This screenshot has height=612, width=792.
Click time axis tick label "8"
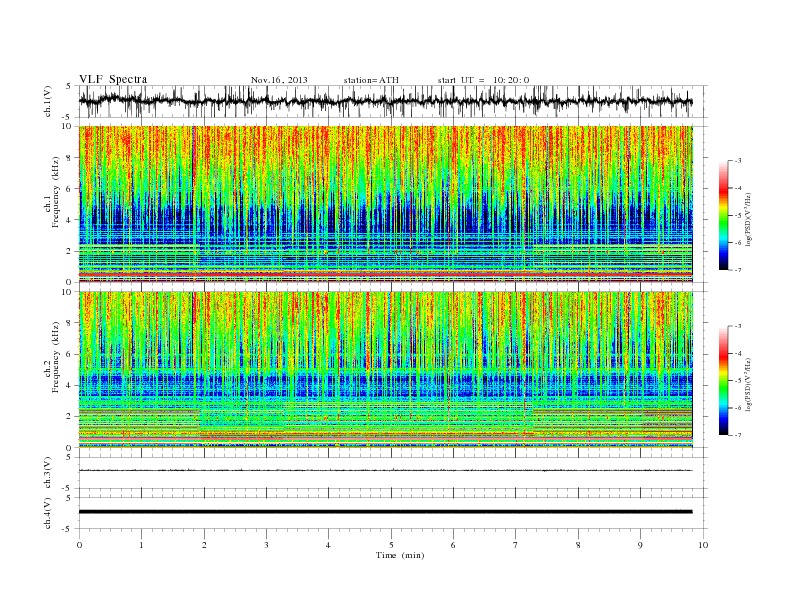[578, 545]
